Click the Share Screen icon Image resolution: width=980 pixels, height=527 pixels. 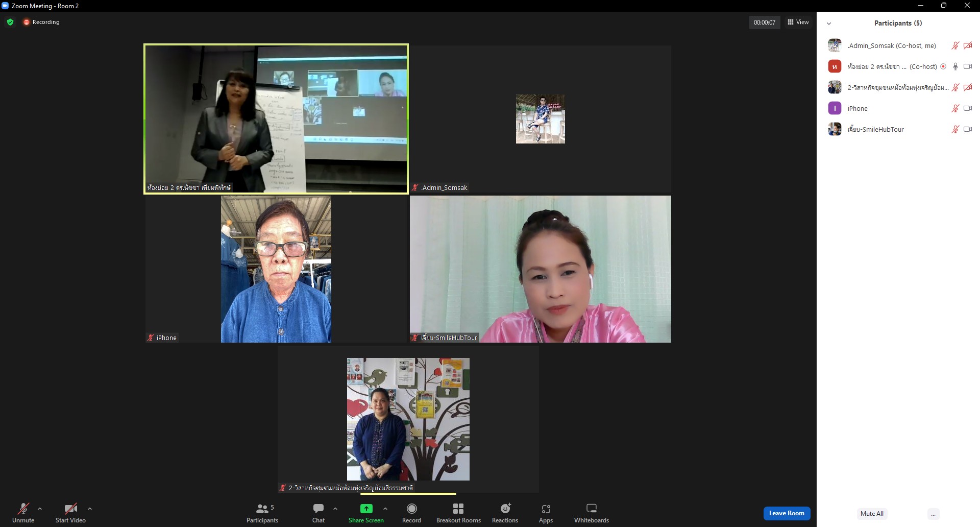[366, 509]
